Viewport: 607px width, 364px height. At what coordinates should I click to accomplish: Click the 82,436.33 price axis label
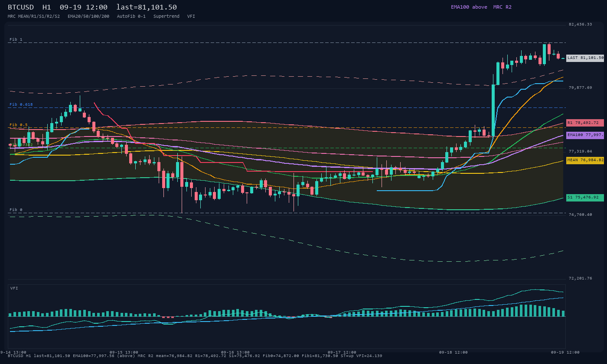(580, 24)
